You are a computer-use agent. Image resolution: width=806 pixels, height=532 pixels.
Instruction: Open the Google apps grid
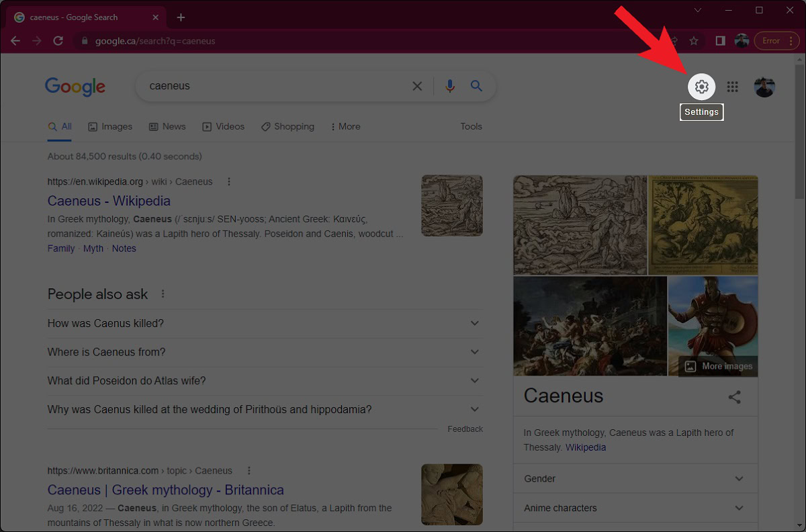click(733, 87)
